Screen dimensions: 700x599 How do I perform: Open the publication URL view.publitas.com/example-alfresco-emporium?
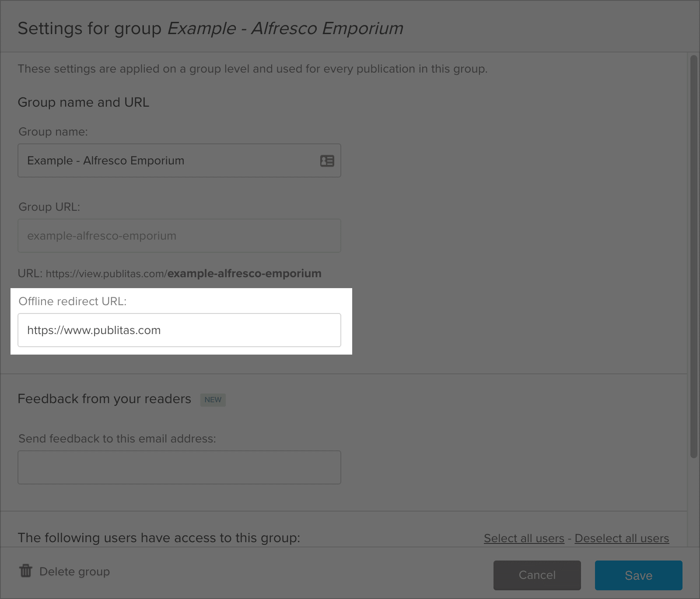pos(183,273)
